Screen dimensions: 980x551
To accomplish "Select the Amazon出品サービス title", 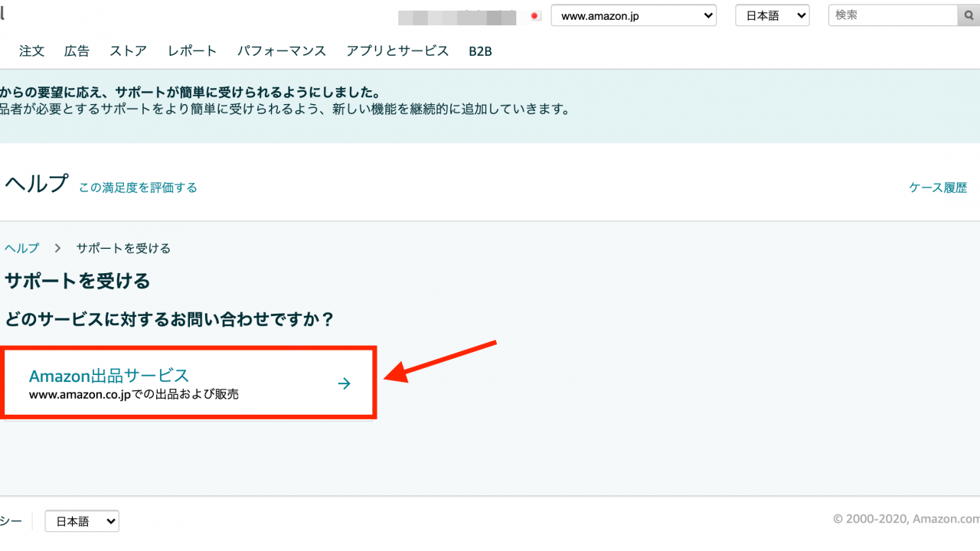I will pos(109,376).
